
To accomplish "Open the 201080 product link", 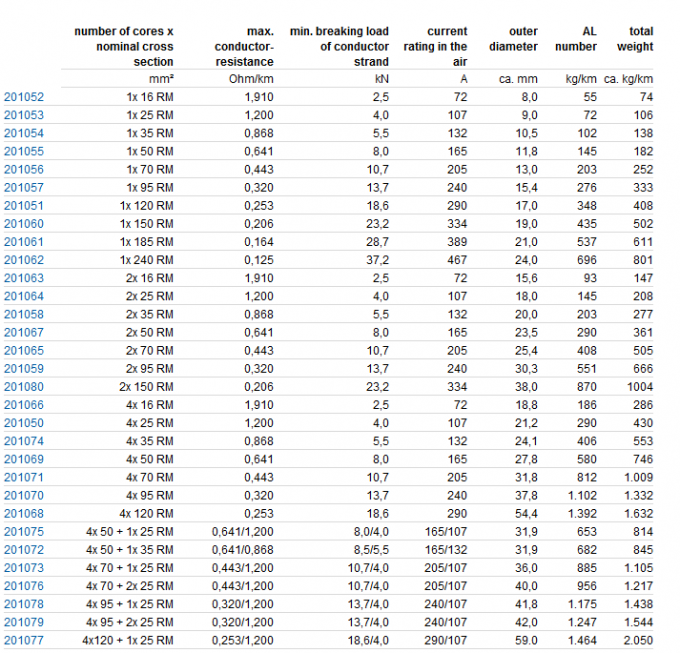I will pyautogui.click(x=24, y=386).
